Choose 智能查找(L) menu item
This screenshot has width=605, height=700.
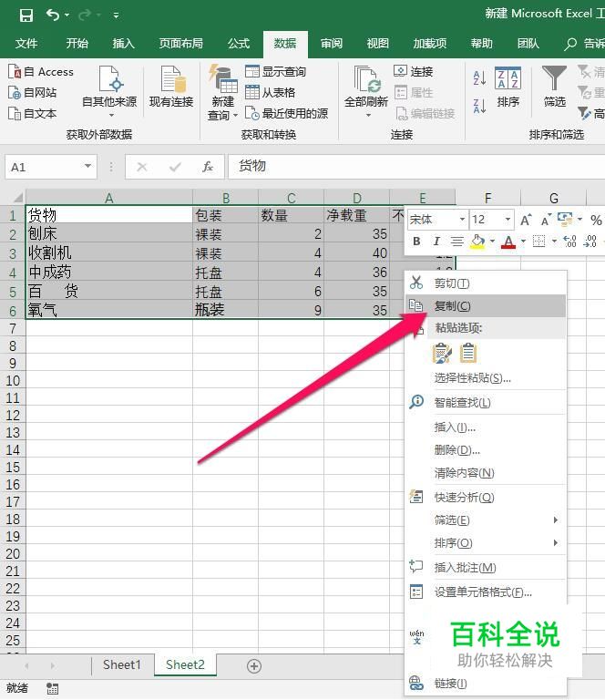pos(486,403)
